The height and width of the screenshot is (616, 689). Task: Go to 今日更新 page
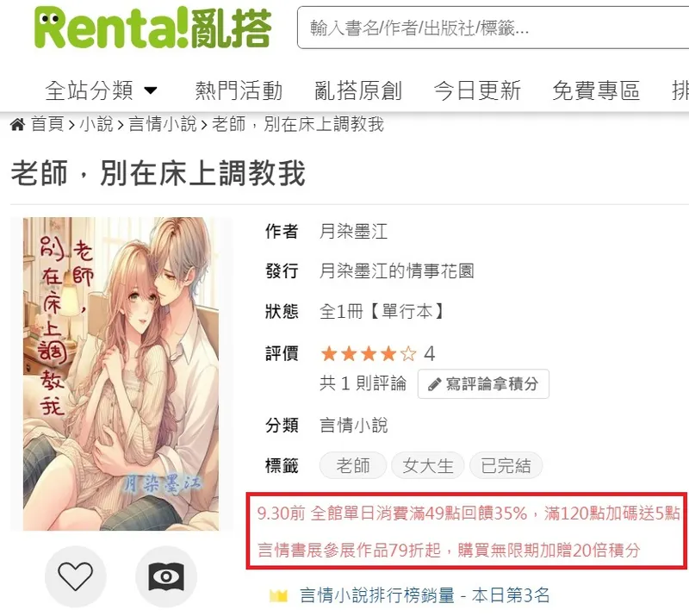point(477,90)
